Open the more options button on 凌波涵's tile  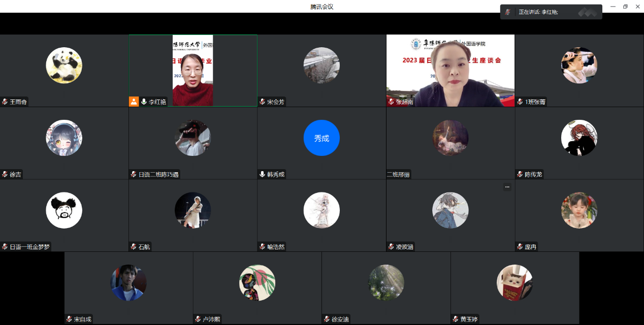click(x=507, y=187)
